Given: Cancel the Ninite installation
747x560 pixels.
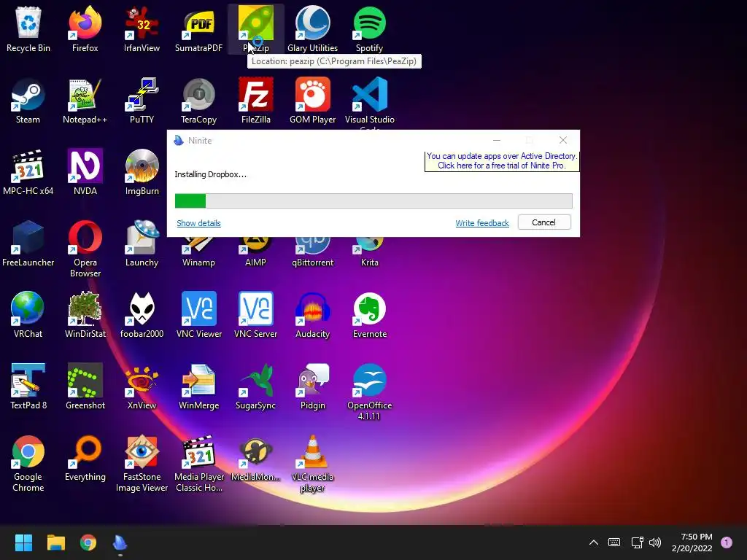Looking at the screenshot, I should click(544, 222).
